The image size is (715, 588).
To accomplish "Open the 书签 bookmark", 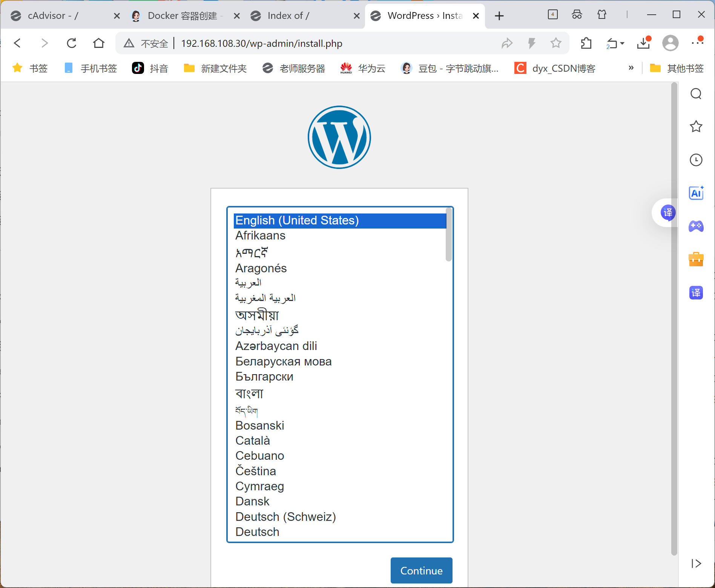I will [x=30, y=68].
